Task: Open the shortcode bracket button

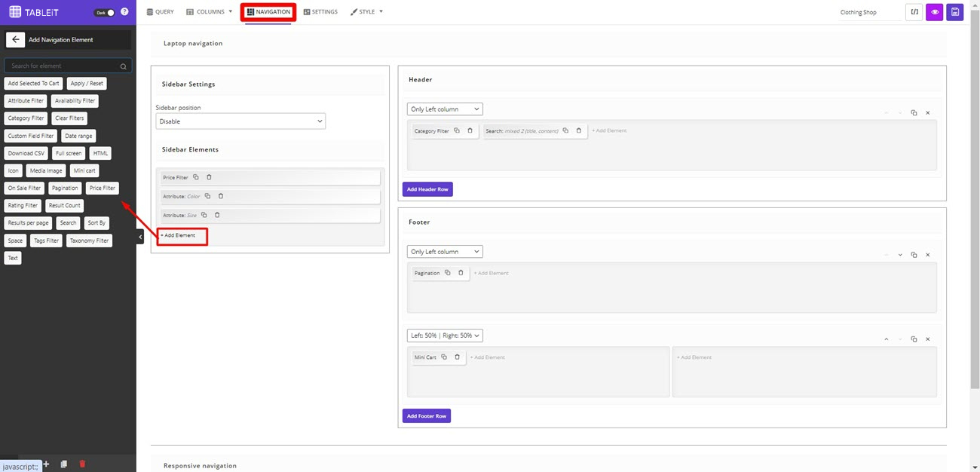Action: coord(914,12)
